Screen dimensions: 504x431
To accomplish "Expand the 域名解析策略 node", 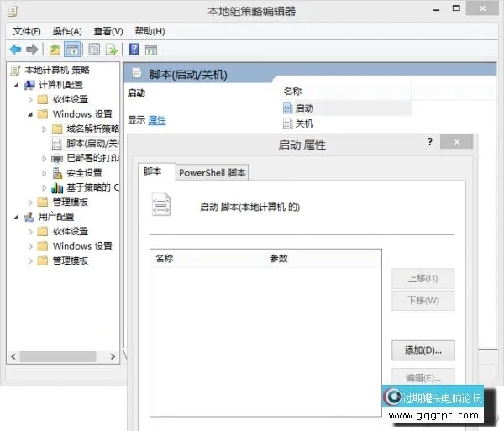I will pos(45,129).
